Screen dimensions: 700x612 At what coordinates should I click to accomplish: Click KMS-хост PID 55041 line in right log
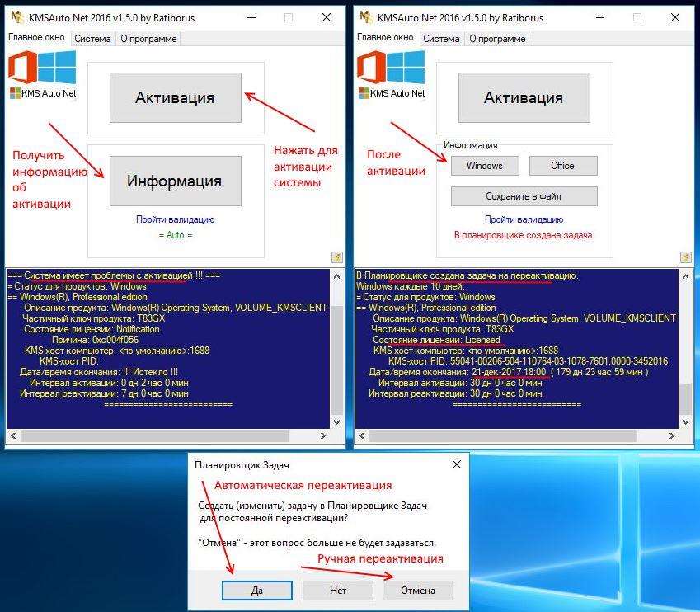(529, 361)
